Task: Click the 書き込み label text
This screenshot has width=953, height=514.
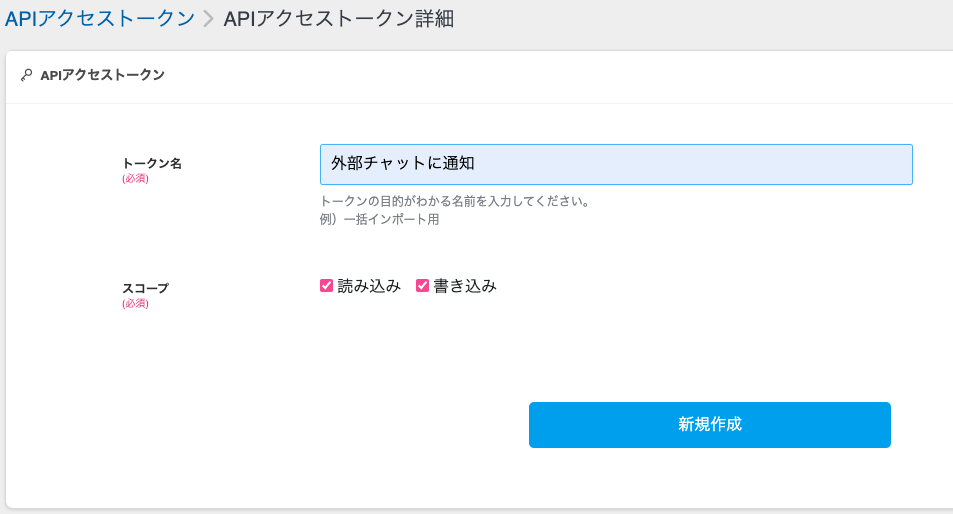Action: (x=465, y=286)
